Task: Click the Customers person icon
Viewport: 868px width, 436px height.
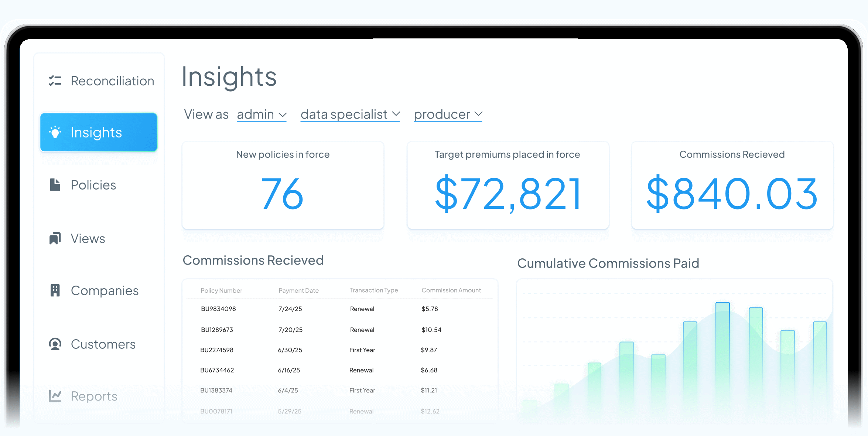Action: tap(55, 344)
